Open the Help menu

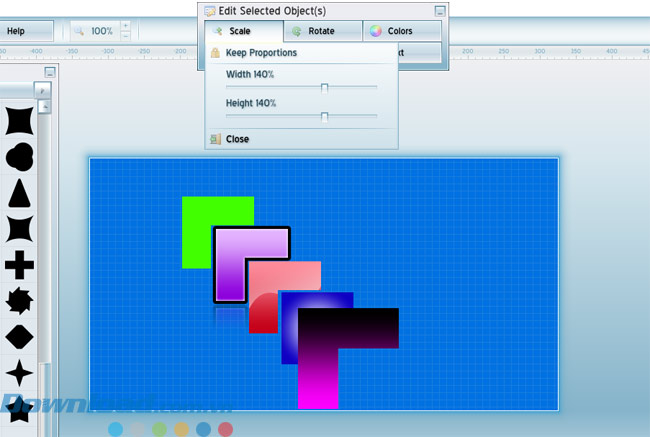pos(17,31)
